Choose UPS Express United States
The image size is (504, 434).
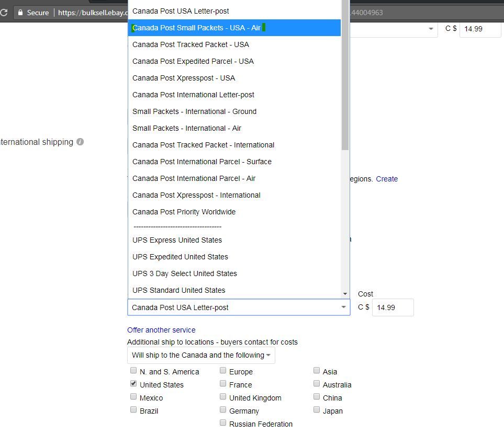[x=234, y=239]
